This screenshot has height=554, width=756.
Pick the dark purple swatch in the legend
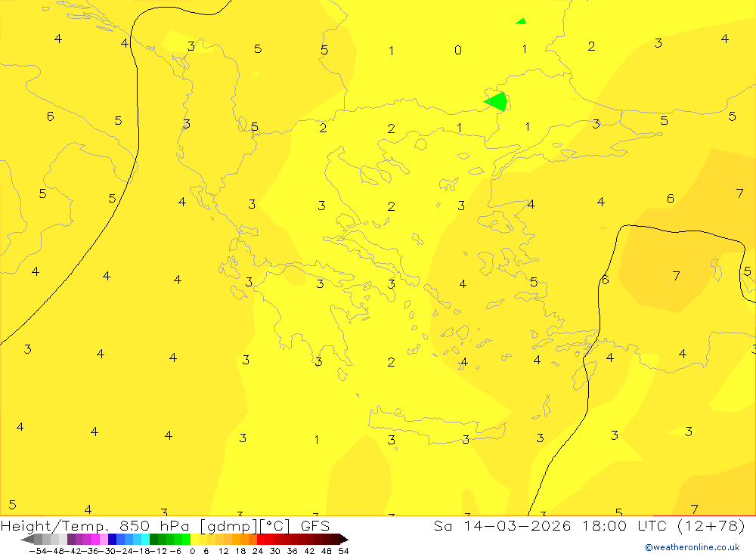click(x=71, y=539)
